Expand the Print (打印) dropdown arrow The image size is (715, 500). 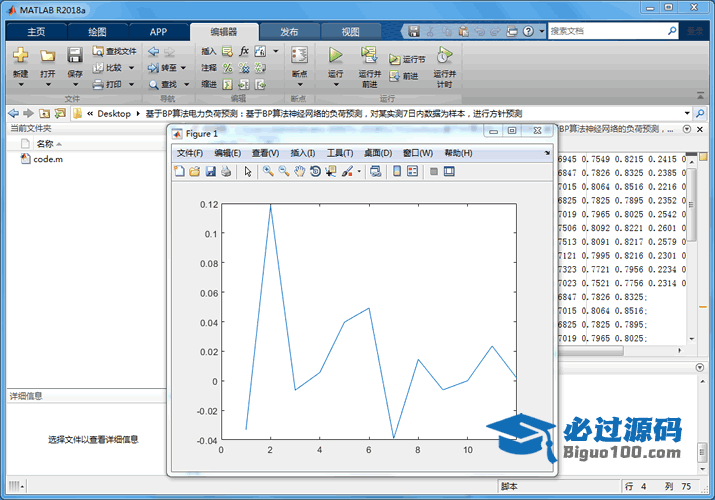(132, 84)
